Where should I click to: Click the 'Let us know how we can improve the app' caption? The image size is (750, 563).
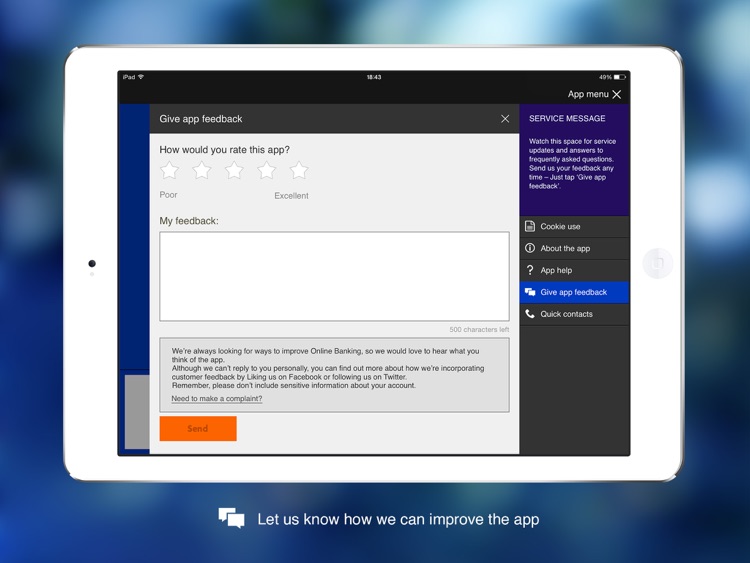pyautogui.click(x=398, y=519)
